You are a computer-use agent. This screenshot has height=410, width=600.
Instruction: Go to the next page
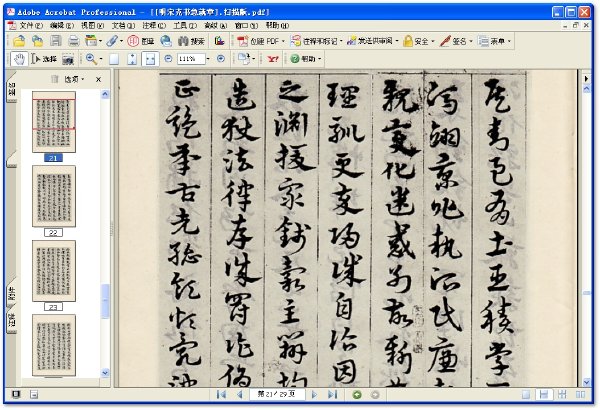pyautogui.click(x=314, y=394)
